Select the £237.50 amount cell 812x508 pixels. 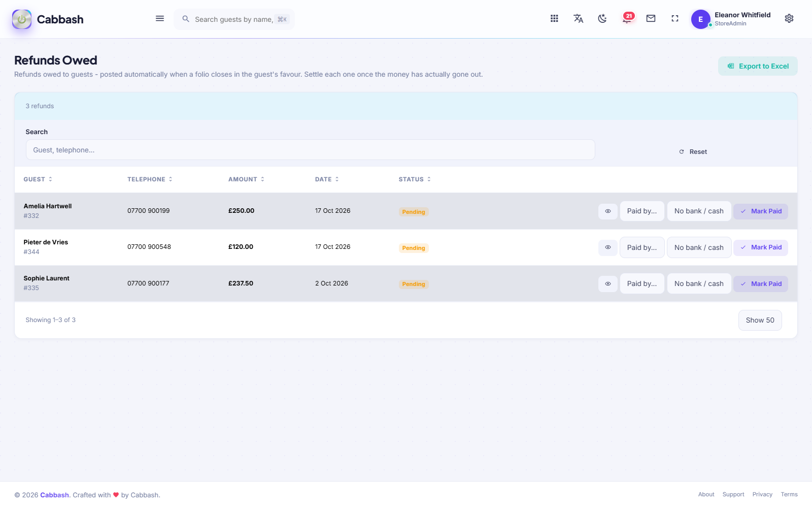click(x=241, y=283)
